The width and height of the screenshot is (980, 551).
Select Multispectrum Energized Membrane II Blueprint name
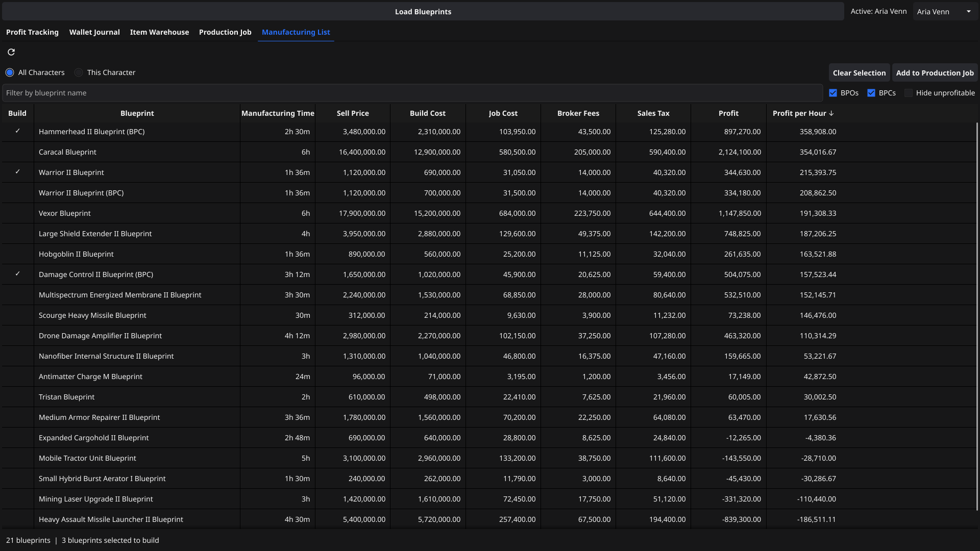point(120,295)
